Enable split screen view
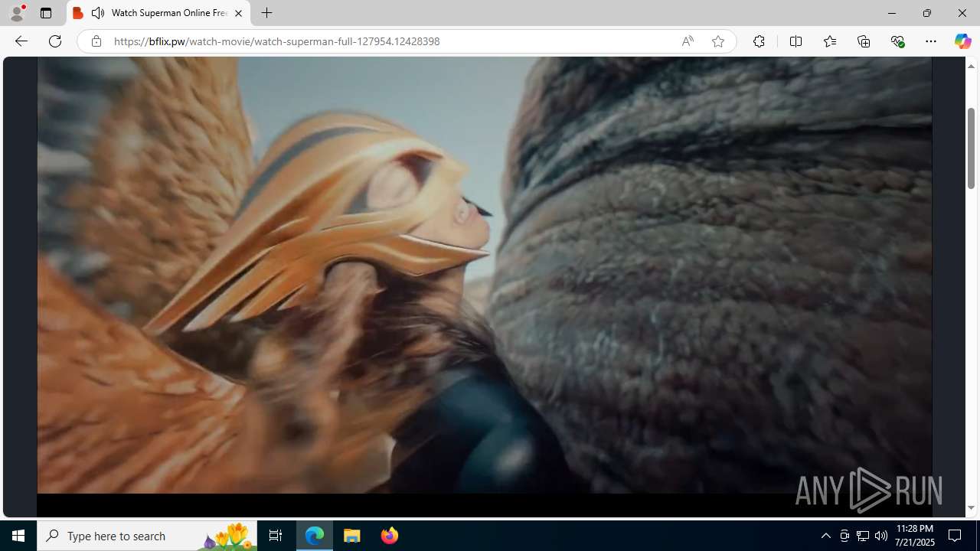The width and height of the screenshot is (980, 551). click(x=795, y=41)
